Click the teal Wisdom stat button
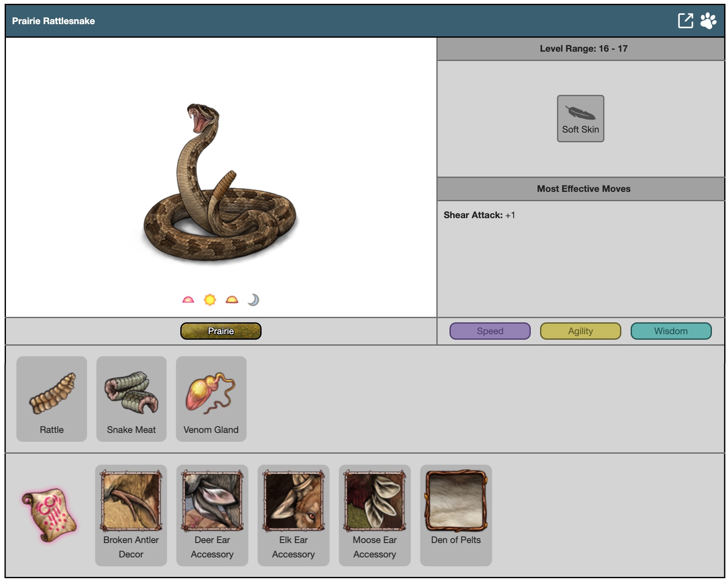 pyautogui.click(x=671, y=331)
